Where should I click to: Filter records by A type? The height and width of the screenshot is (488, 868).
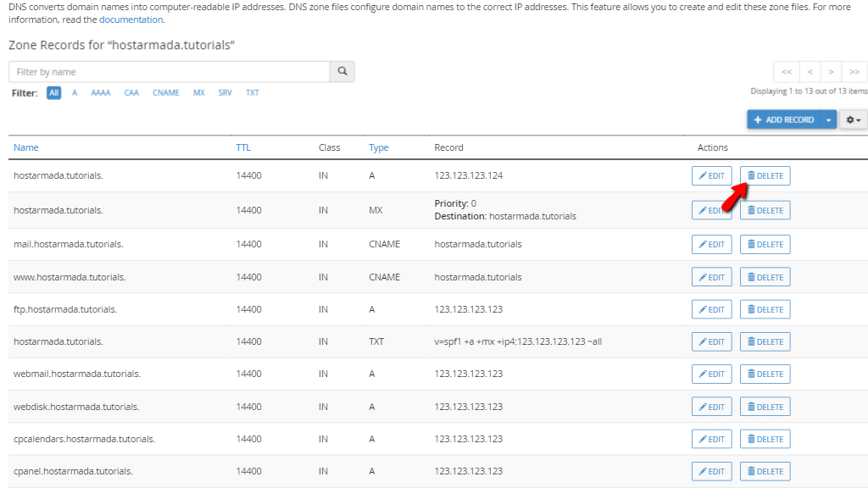75,92
